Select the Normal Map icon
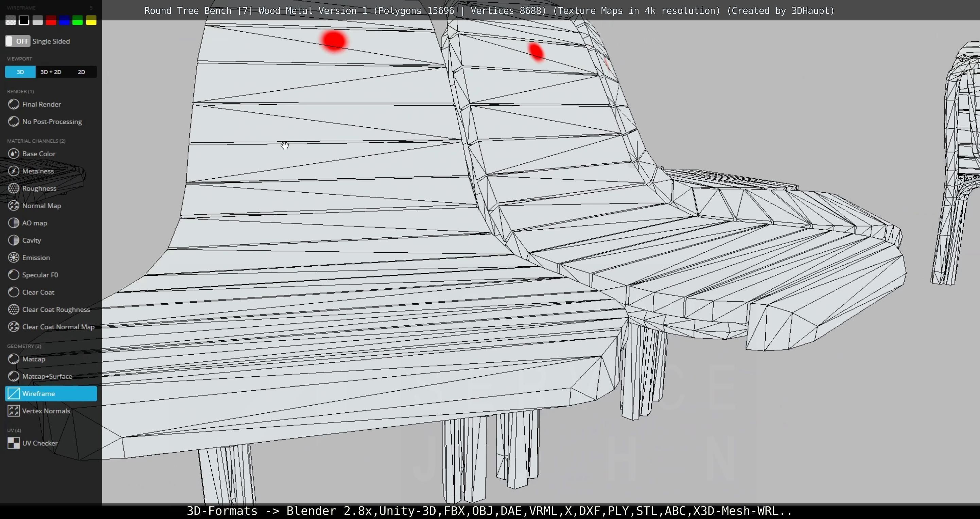Viewport: 980px width, 519px height. click(x=14, y=206)
